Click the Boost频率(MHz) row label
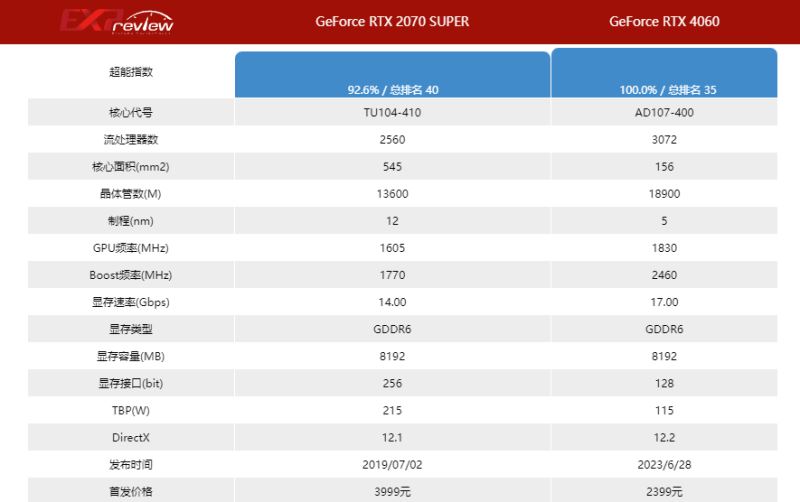 point(133,275)
